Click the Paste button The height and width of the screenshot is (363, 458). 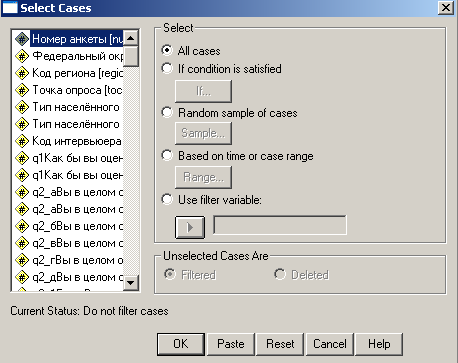click(x=231, y=344)
